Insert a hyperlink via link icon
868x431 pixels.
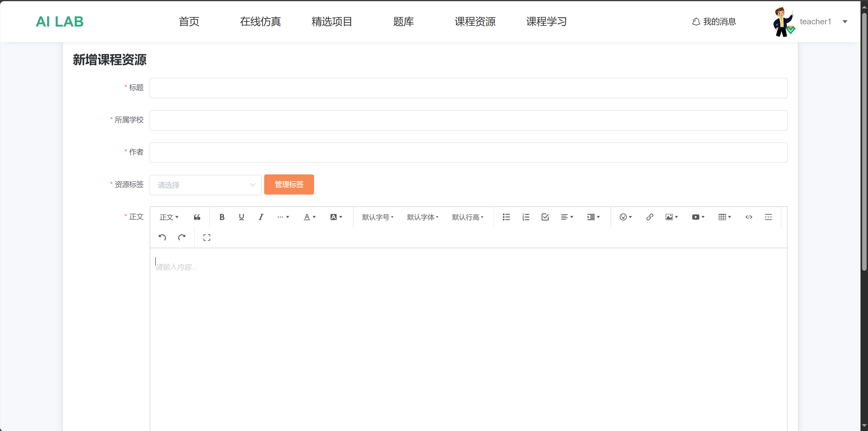point(650,217)
